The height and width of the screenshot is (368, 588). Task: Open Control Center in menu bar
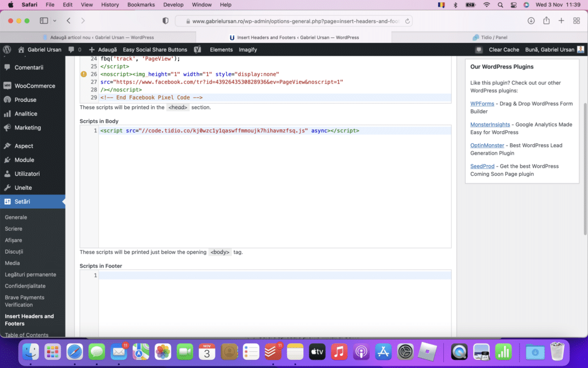[513, 5]
